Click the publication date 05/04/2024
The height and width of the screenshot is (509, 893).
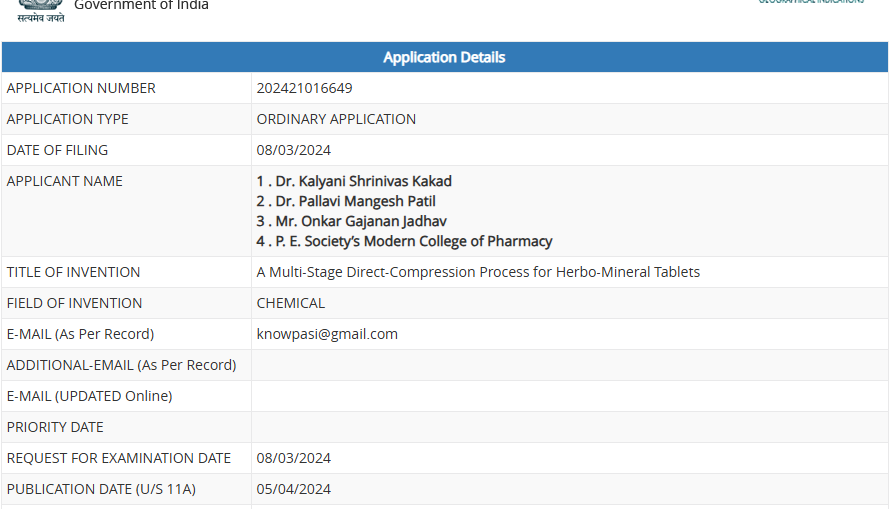pyautogui.click(x=293, y=489)
